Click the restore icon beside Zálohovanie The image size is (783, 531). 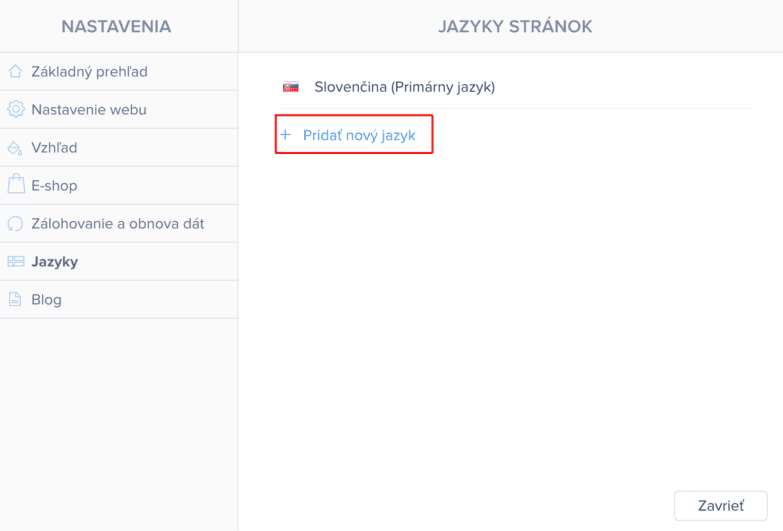15,224
